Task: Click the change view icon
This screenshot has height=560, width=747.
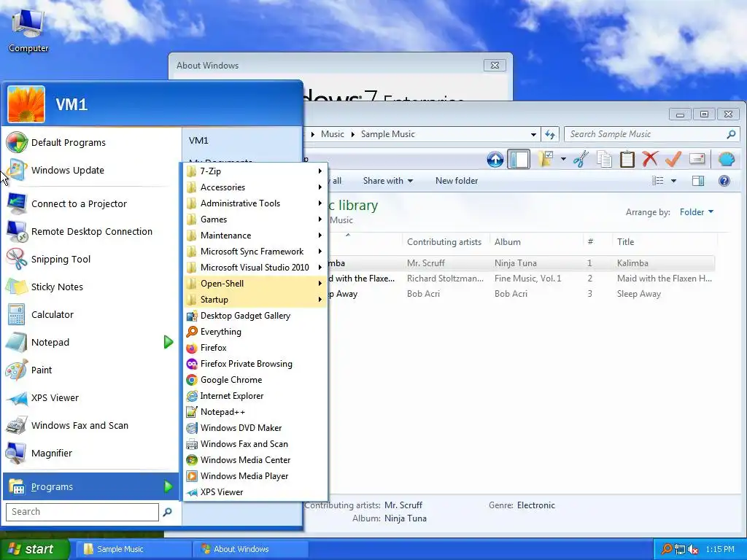Action: tap(658, 181)
